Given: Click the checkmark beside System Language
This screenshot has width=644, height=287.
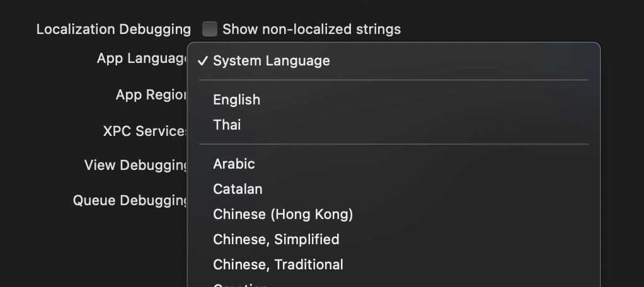Looking at the screenshot, I should click(202, 61).
